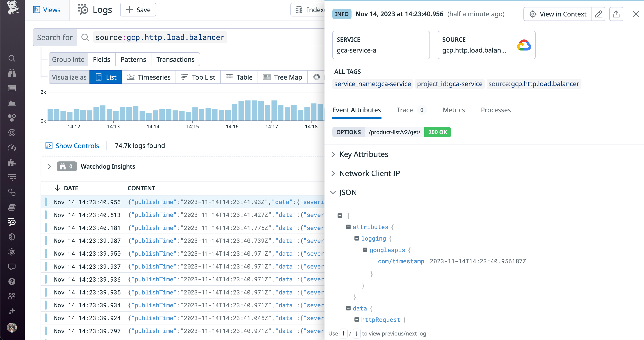The image size is (644, 340).
Task: Expand Network Client IP section
Action: pos(333,173)
